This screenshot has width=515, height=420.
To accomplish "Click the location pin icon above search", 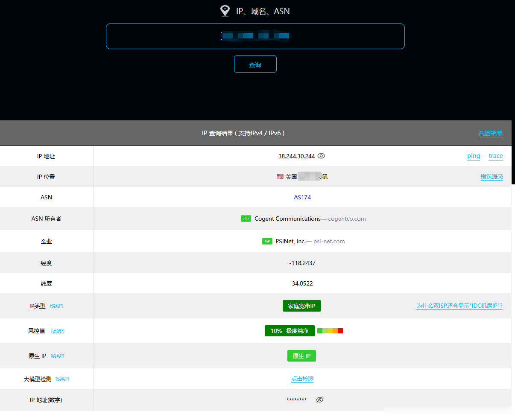I will [225, 11].
